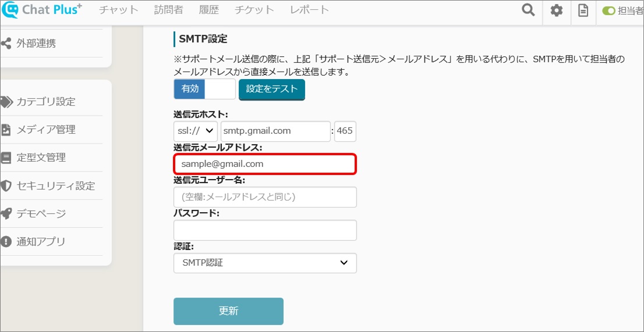Viewport: 644px width, 332px height.
Task: Select セキュリティ設定 in the sidebar
Action: [x=56, y=186]
